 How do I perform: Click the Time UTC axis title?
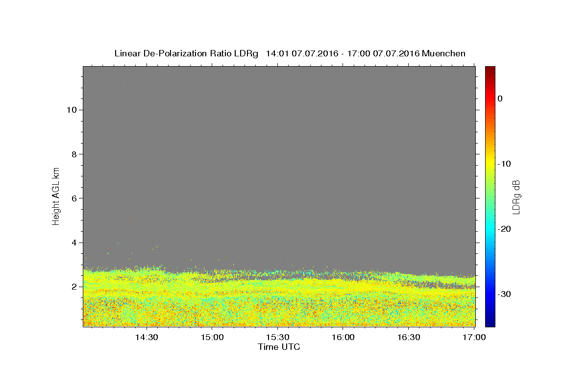click(279, 347)
